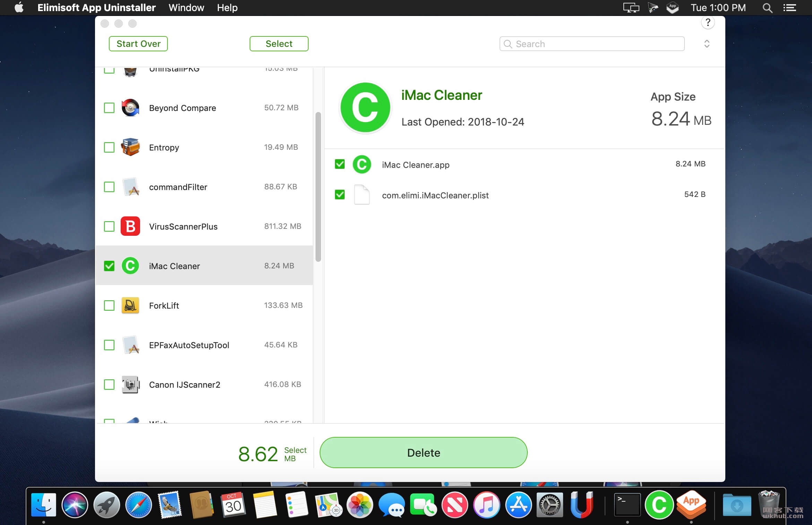
Task: Open the Trash in the Dock
Action: coord(769,505)
